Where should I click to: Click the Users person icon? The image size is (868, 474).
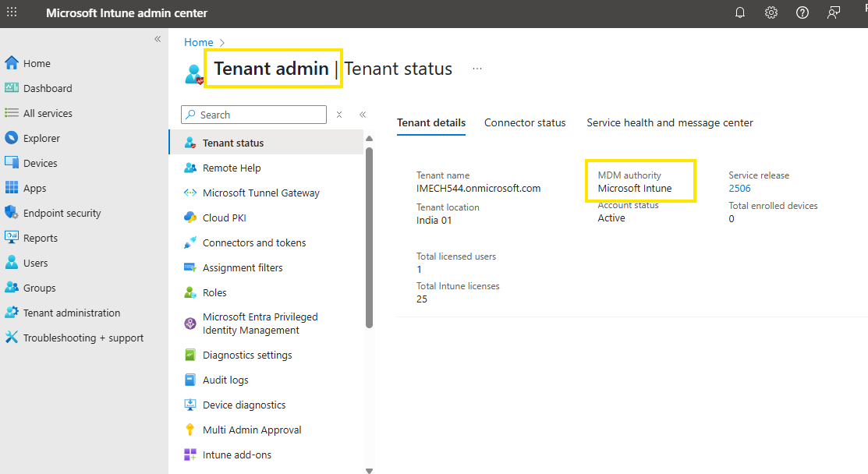point(12,262)
